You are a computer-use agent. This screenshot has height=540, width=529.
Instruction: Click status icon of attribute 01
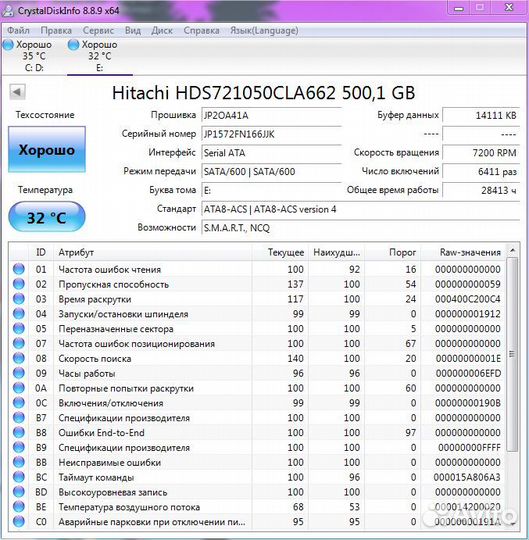pos(19,269)
